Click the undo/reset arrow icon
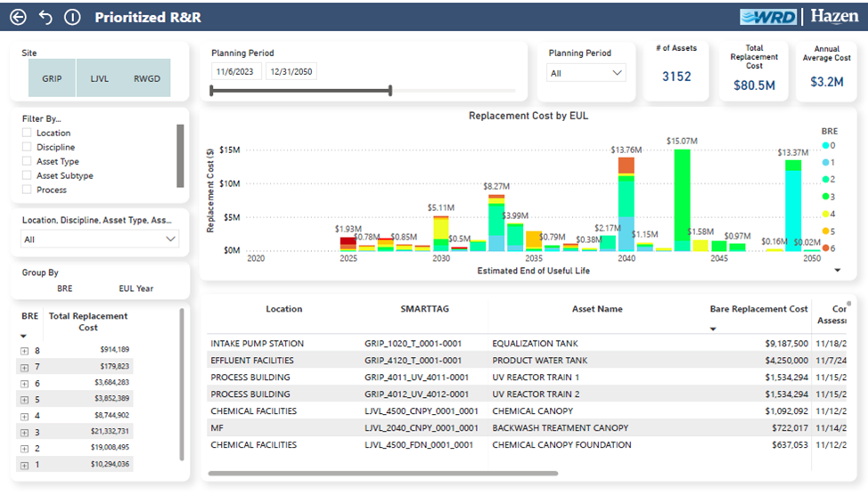This screenshot has height=495, width=868. [45, 17]
